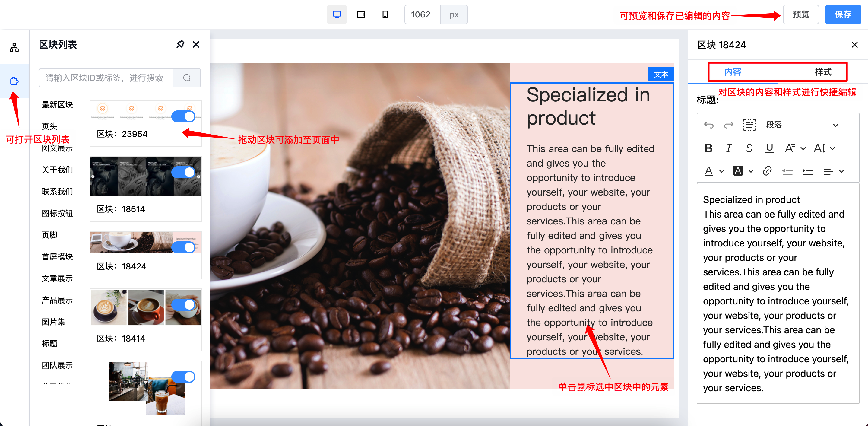Switch to mobile phone preview icon
This screenshot has width=868, height=426.
(385, 14)
